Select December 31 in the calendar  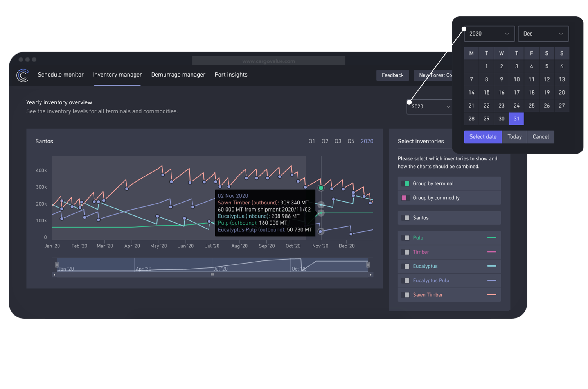516,118
